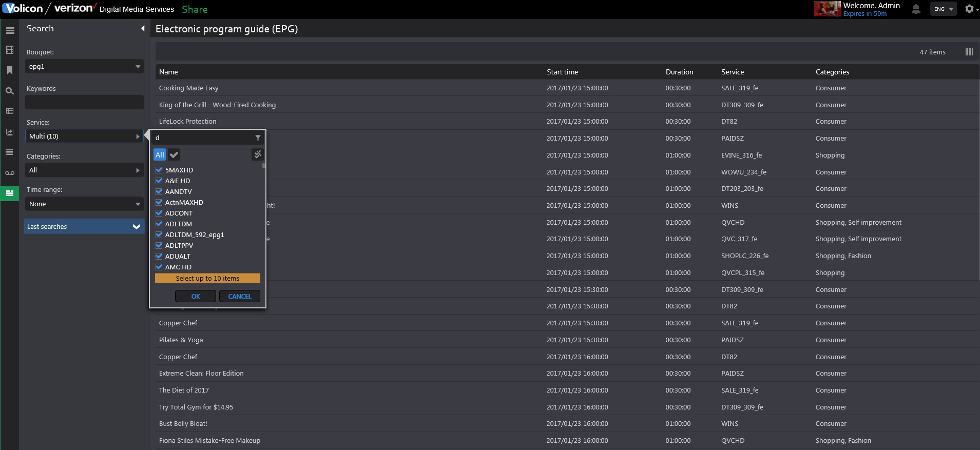980x450 pixels.
Task: Click the bookmark icon in left sidebar
Action: coord(10,70)
